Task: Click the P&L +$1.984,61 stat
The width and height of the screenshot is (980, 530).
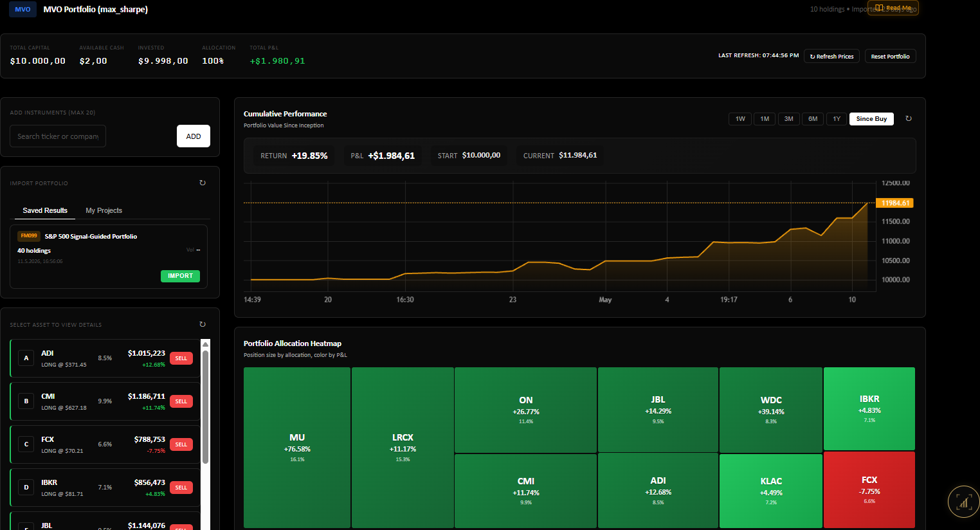Action: click(x=383, y=156)
